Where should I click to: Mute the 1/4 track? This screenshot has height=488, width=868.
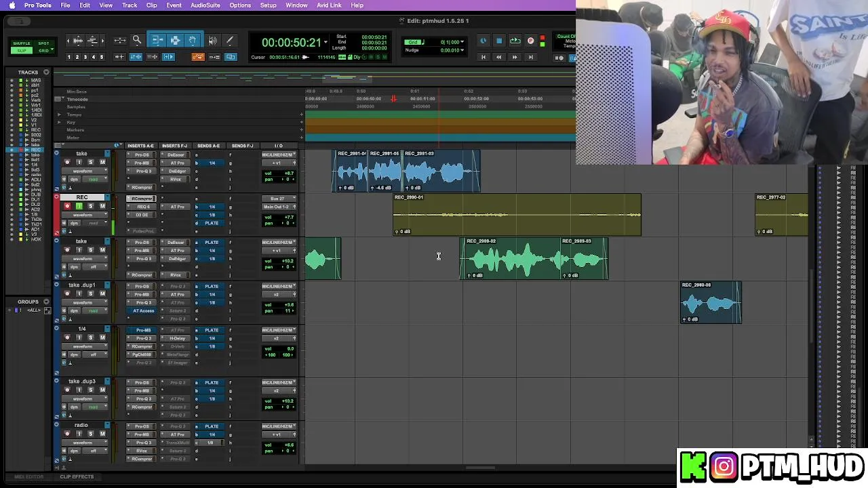(x=102, y=338)
